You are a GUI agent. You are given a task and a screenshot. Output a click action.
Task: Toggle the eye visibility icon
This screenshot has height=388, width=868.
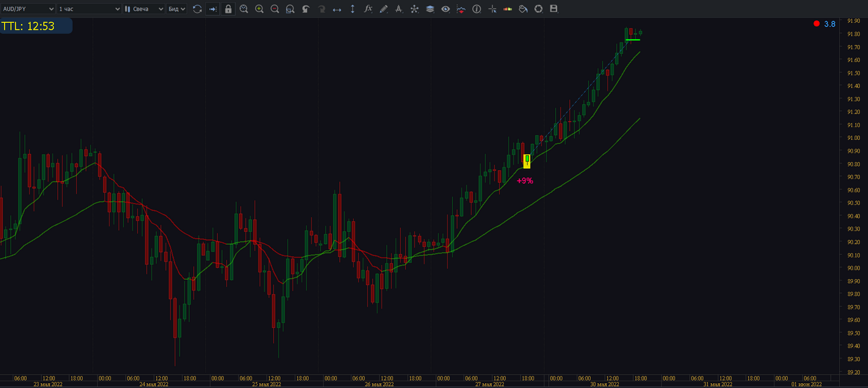445,9
